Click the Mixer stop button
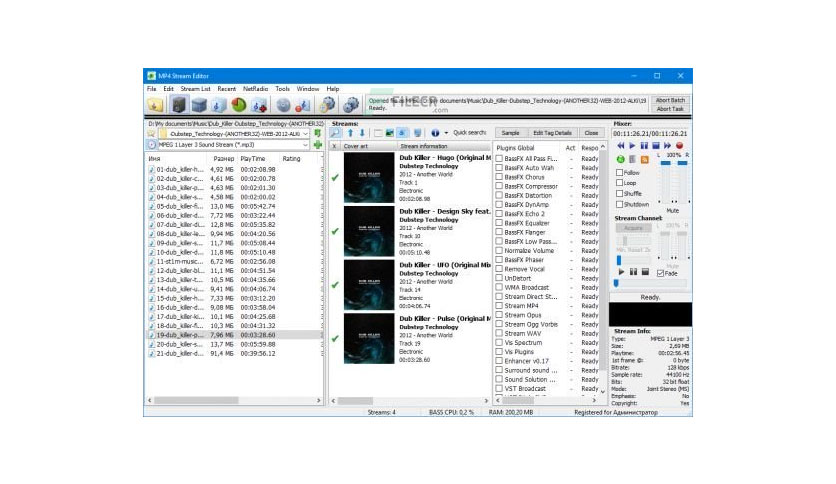 [x=656, y=145]
